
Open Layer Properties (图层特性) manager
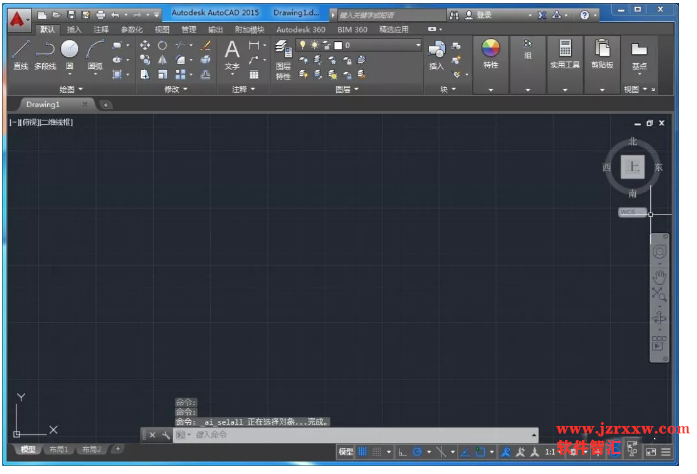(x=283, y=60)
